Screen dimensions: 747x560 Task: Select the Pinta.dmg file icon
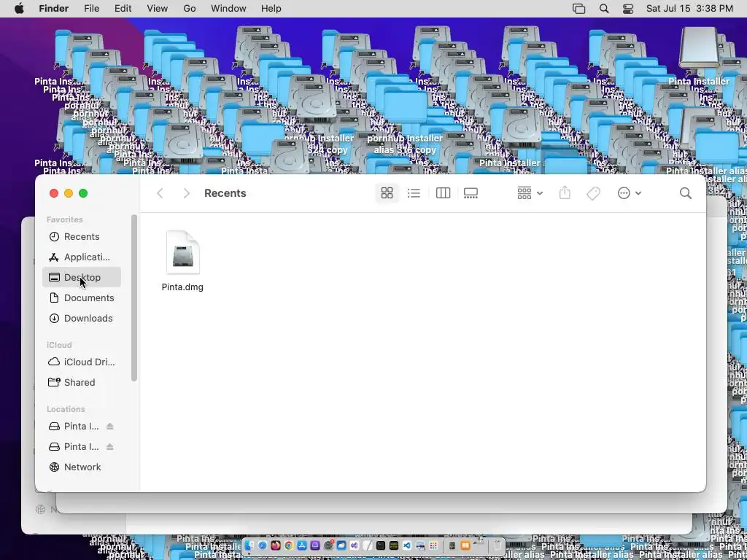coord(183,252)
